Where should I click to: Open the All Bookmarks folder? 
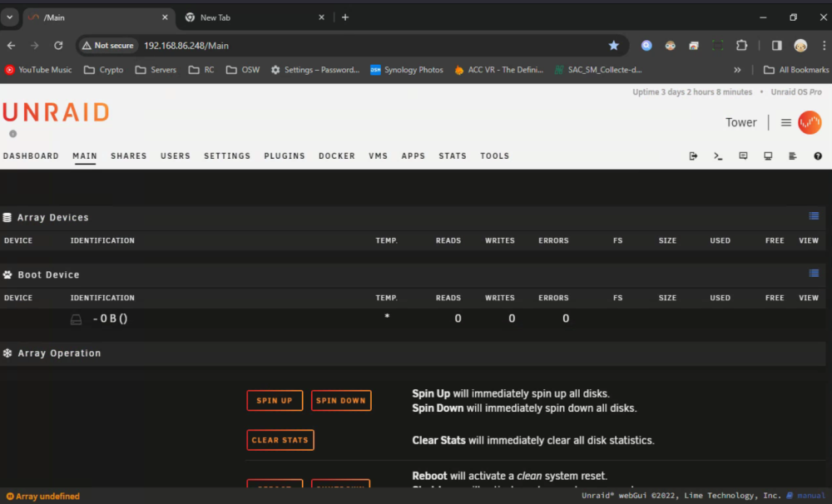click(x=795, y=70)
